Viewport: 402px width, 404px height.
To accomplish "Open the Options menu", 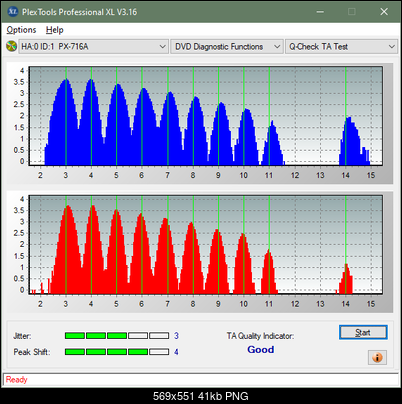I will (21, 30).
